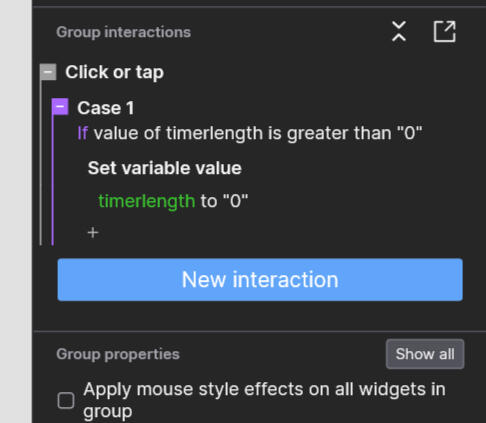Click Show all group properties button
The height and width of the screenshot is (423, 486).
tap(425, 354)
